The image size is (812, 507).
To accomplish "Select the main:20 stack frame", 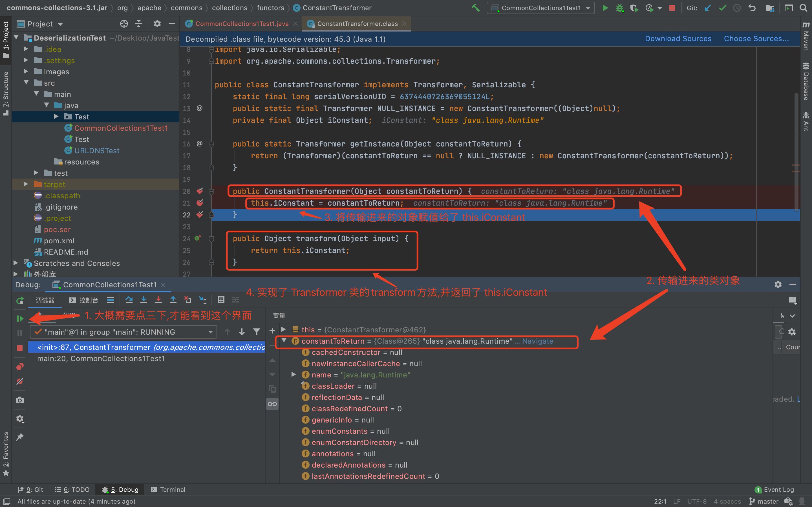I will pyautogui.click(x=101, y=359).
